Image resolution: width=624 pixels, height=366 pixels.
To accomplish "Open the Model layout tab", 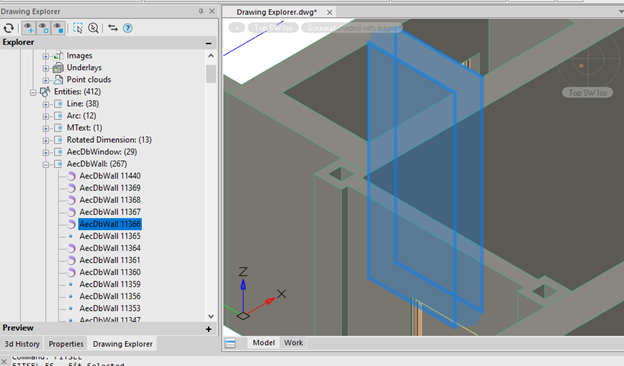I will (x=263, y=343).
